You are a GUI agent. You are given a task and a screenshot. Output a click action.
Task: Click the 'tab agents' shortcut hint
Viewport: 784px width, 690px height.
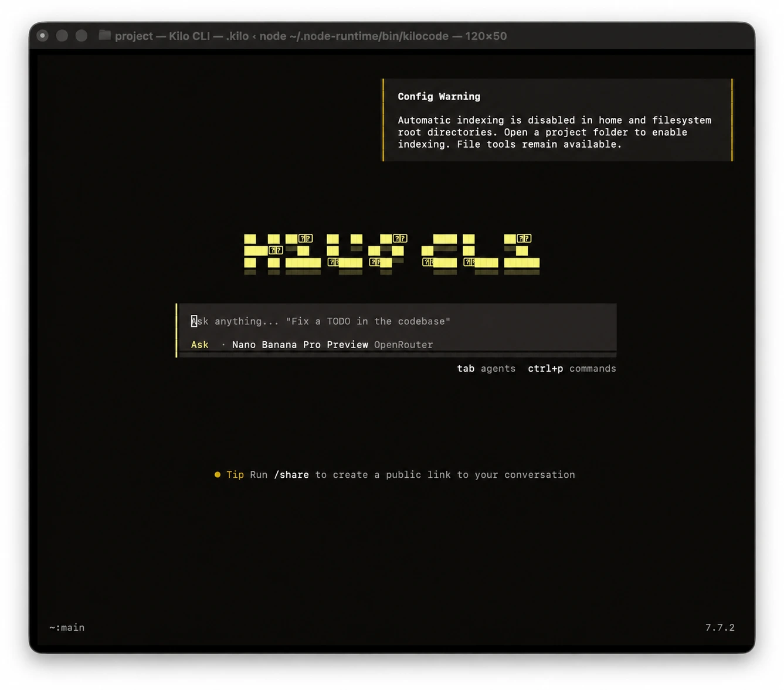coord(486,368)
